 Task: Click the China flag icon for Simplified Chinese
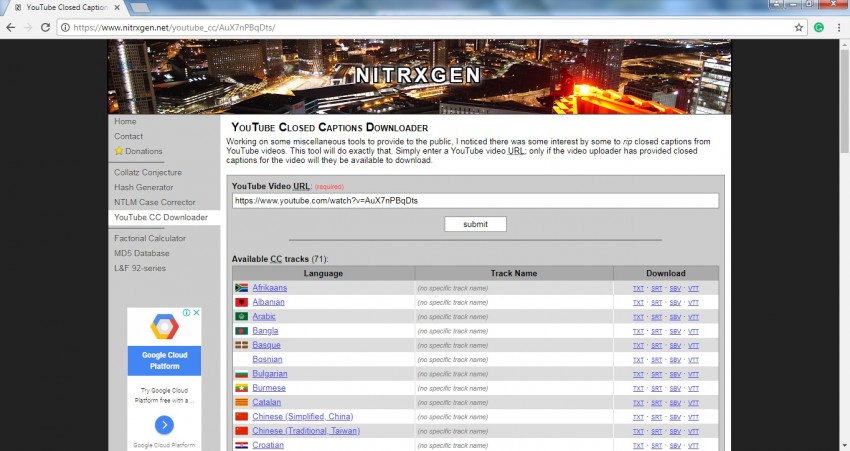coord(242,417)
